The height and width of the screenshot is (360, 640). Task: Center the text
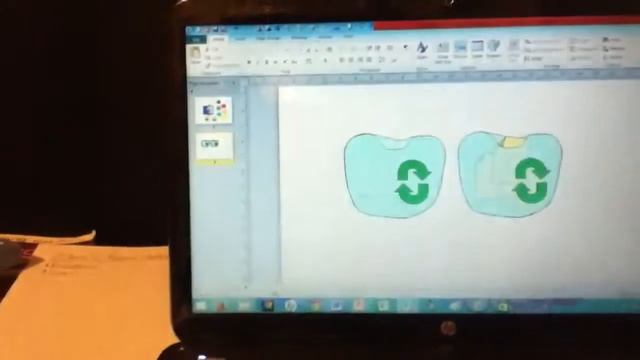pos(351,60)
